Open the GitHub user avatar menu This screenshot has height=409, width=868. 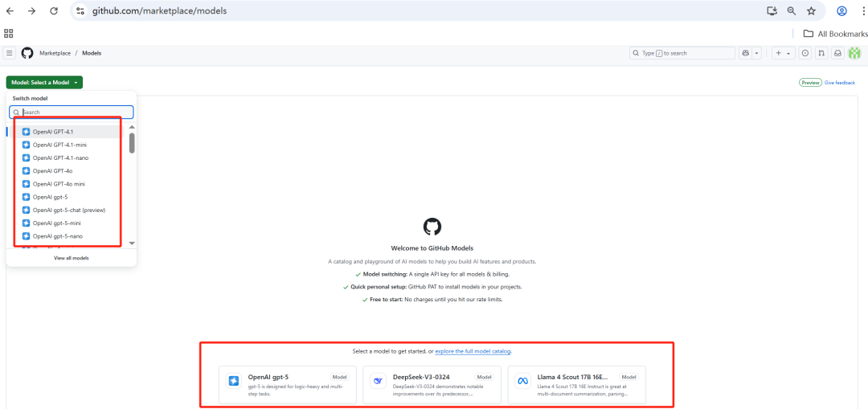(855, 53)
